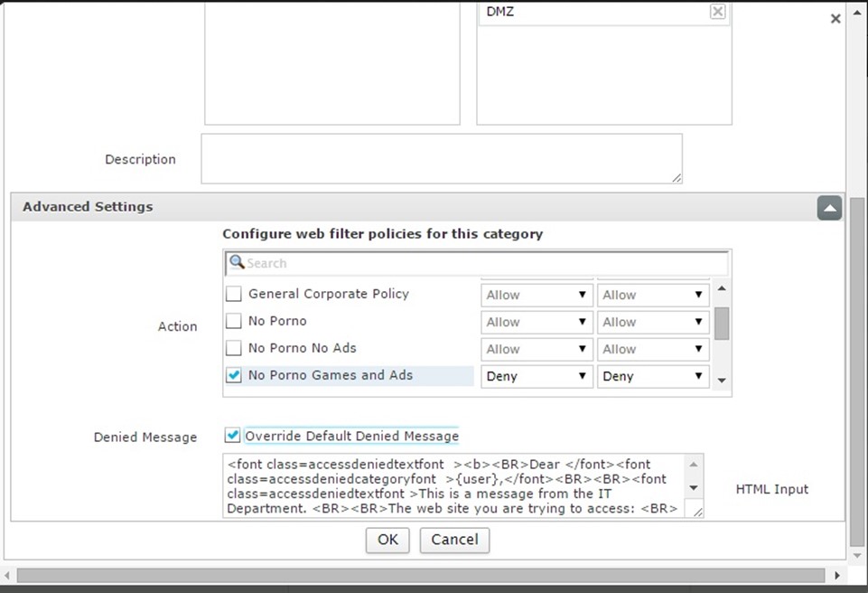Check the General Corporate Policy checkbox
The image size is (868, 593).
tap(234, 294)
